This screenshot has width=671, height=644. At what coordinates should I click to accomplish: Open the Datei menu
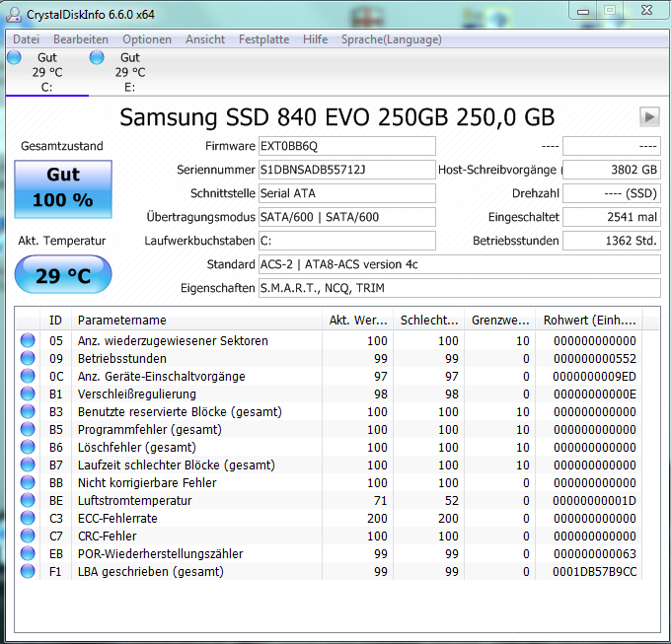pyautogui.click(x=26, y=39)
